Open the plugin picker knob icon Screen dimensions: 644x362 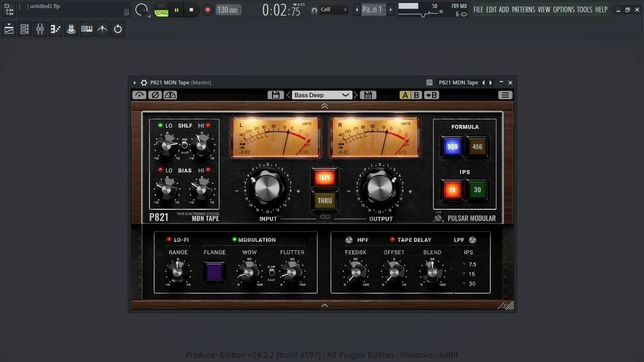[71, 29]
